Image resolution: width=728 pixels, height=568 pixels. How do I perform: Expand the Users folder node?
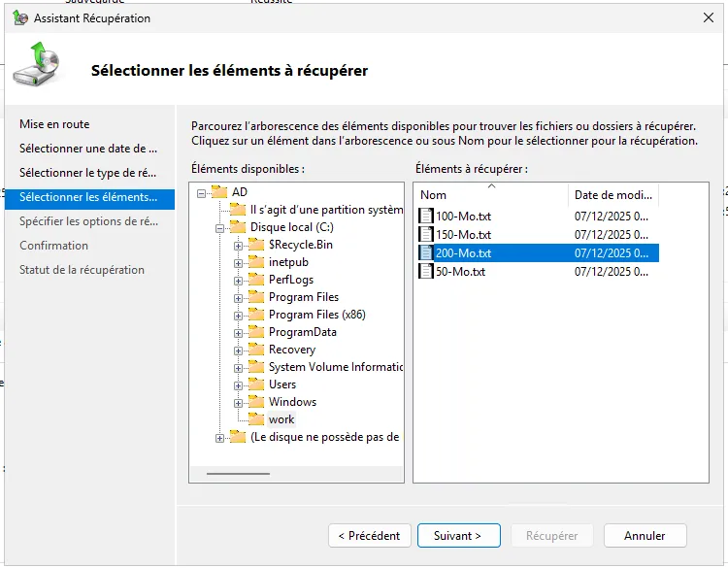pos(238,384)
